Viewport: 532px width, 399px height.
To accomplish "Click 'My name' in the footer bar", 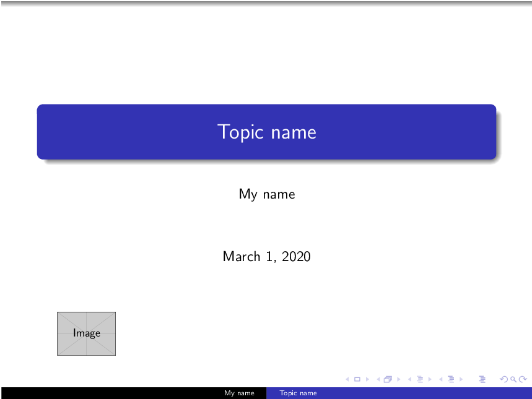I will (x=239, y=393).
